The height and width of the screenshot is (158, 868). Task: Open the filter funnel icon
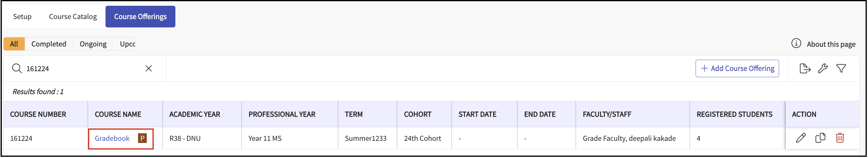point(841,68)
